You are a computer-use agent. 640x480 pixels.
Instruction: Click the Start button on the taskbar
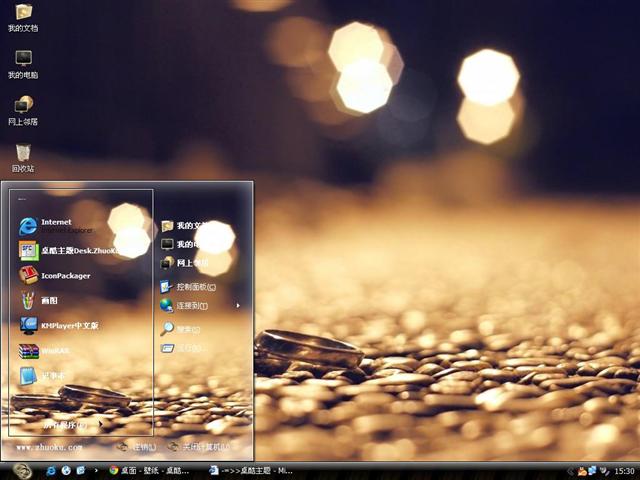pos(22,469)
